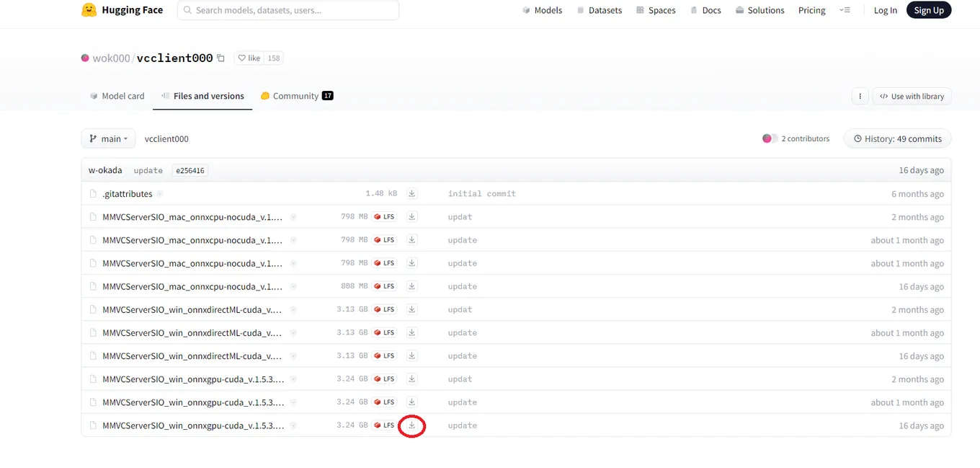Download the 3.24 GB onnxgpu file from 2 months ago
Image resolution: width=980 pixels, height=468 pixels.
coord(411,379)
